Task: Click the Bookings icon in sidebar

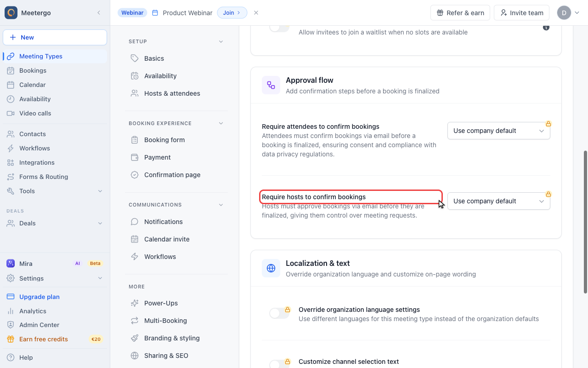Action: click(11, 70)
